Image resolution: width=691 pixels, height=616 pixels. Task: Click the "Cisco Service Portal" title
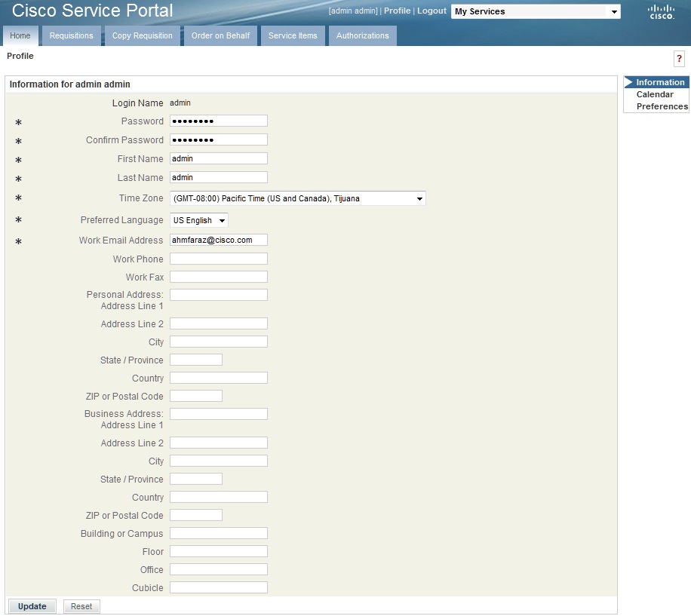click(x=92, y=11)
